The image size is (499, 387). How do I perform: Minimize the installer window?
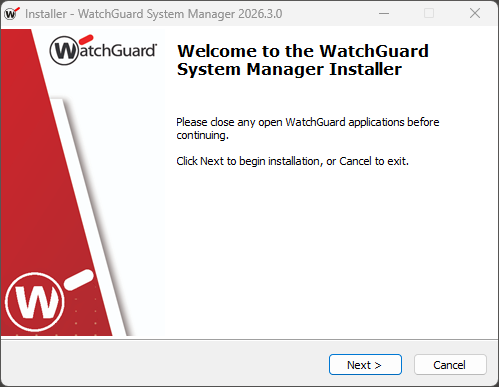tap(384, 14)
